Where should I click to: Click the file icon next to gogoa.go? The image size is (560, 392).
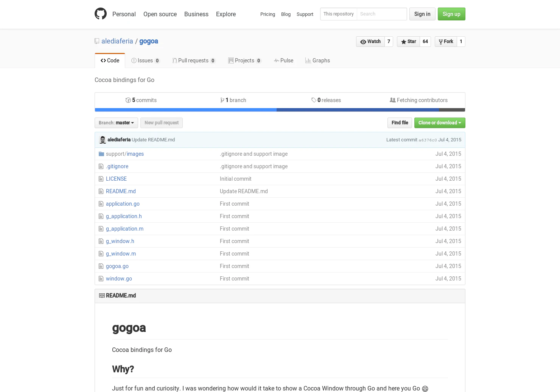click(101, 266)
